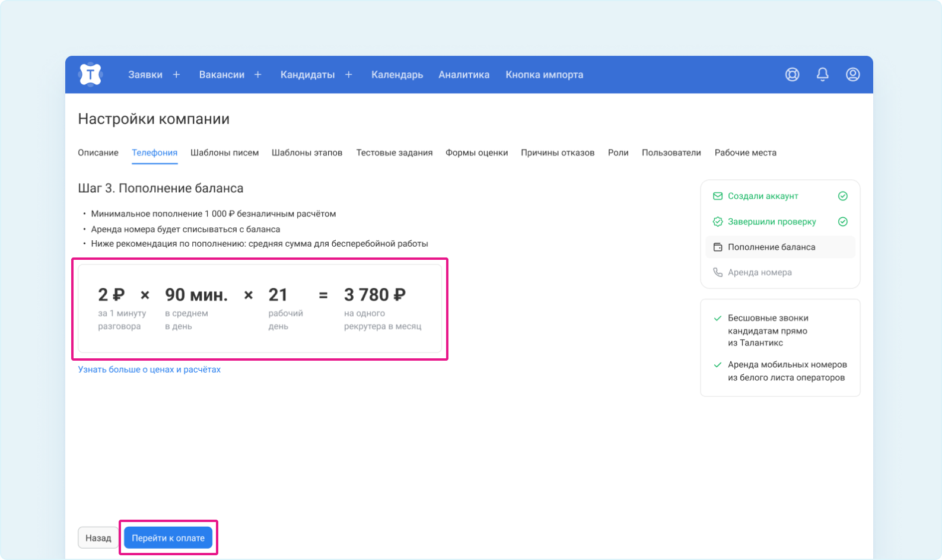This screenshot has height=560, width=942.
Task: Open the Календарь menu item
Action: [397, 75]
